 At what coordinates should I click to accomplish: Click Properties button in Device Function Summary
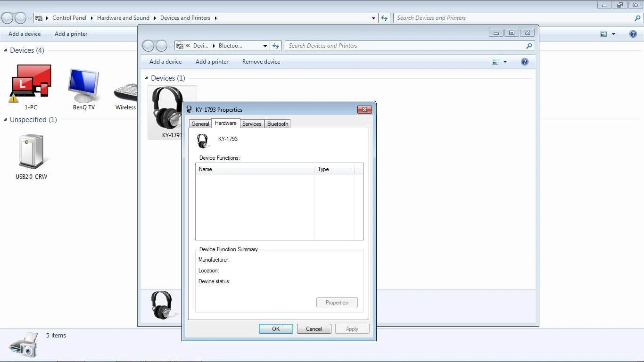[x=337, y=303]
